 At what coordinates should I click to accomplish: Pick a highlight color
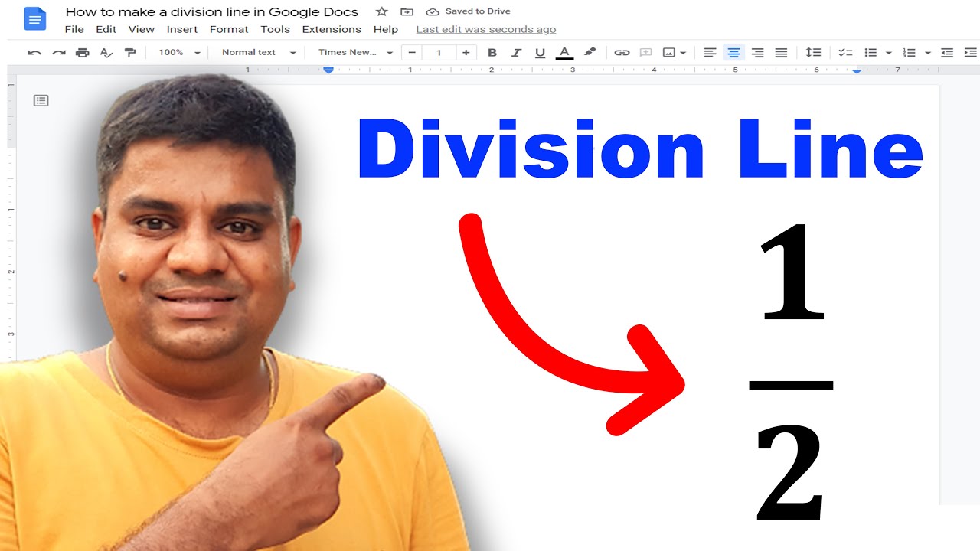(590, 53)
